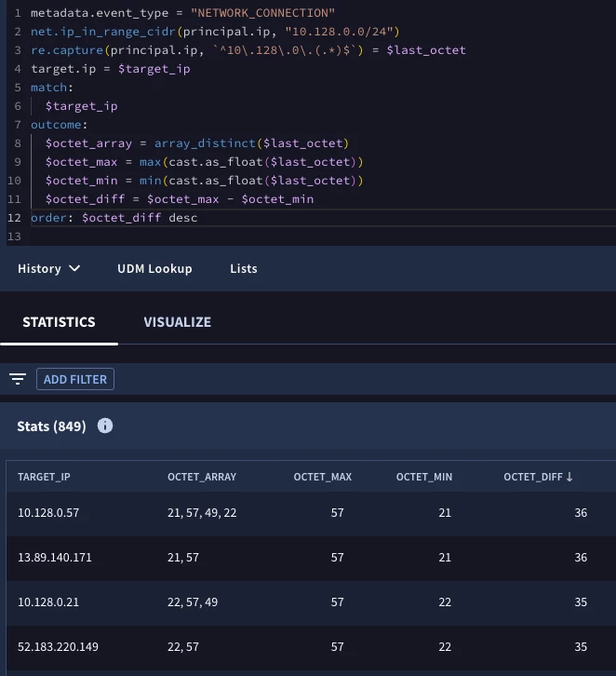This screenshot has height=676, width=616.
Task: Click the ADD FILTER button
Action: point(75,379)
